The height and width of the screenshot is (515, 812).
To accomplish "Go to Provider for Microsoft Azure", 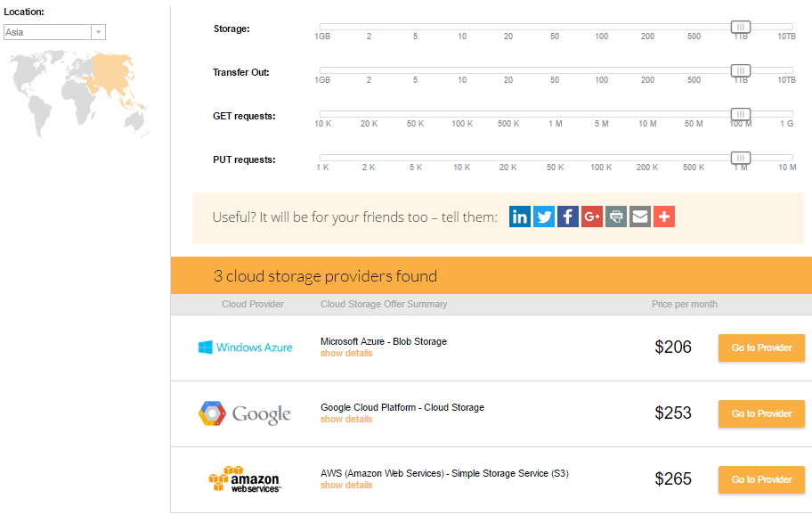I will tap(761, 347).
